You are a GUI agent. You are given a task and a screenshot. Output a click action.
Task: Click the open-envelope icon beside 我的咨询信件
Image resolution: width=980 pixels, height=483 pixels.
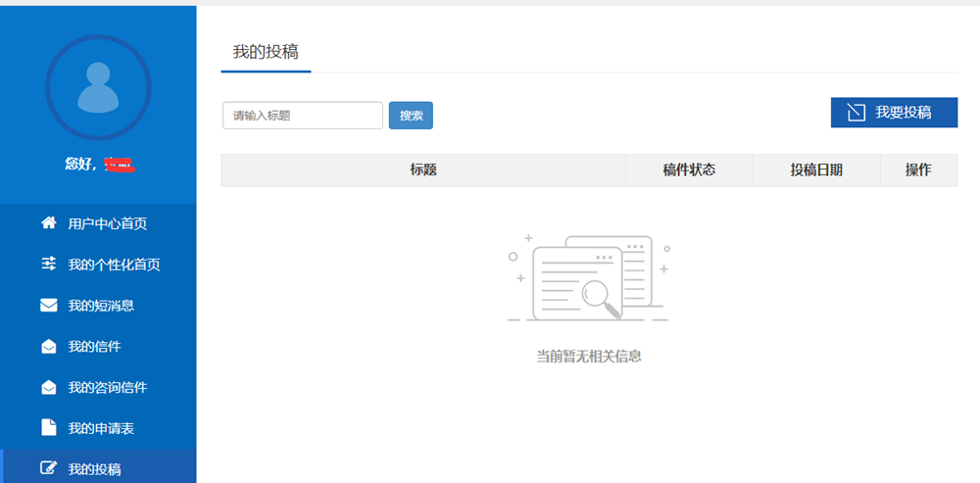tap(49, 388)
